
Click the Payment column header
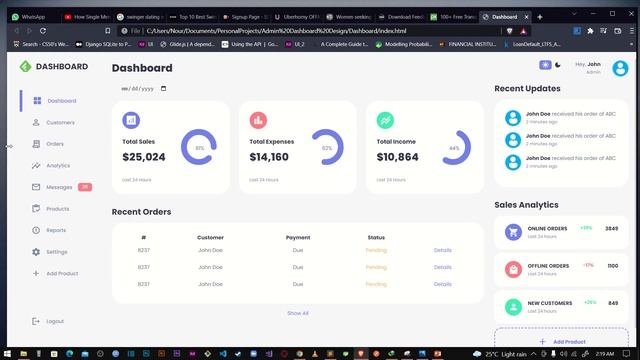[298, 238]
